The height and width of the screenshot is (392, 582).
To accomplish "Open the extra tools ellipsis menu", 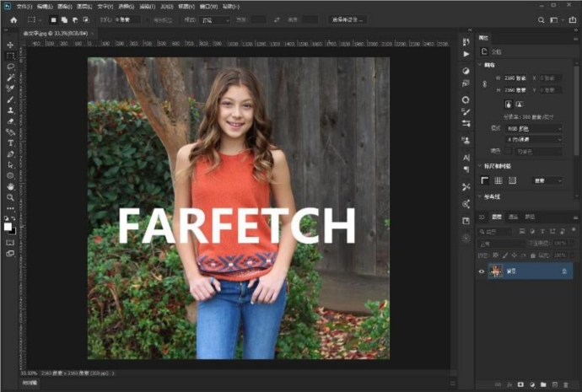I will [x=10, y=208].
